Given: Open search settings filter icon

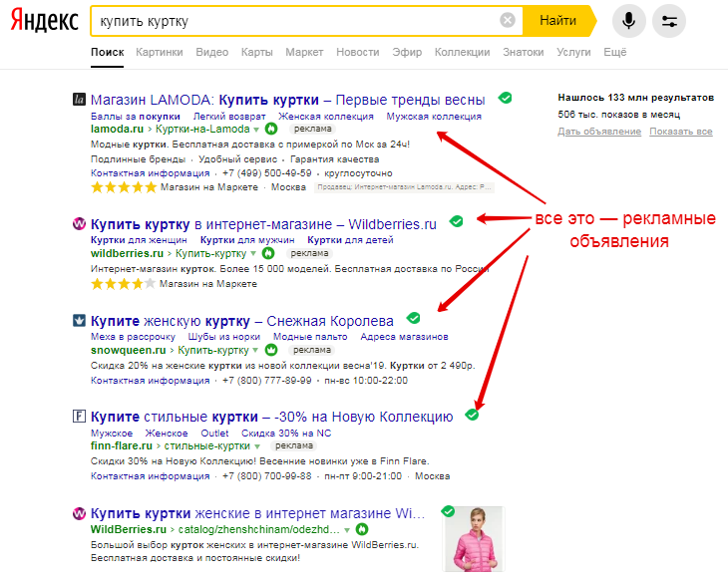Looking at the screenshot, I should pyautogui.click(x=668, y=20).
